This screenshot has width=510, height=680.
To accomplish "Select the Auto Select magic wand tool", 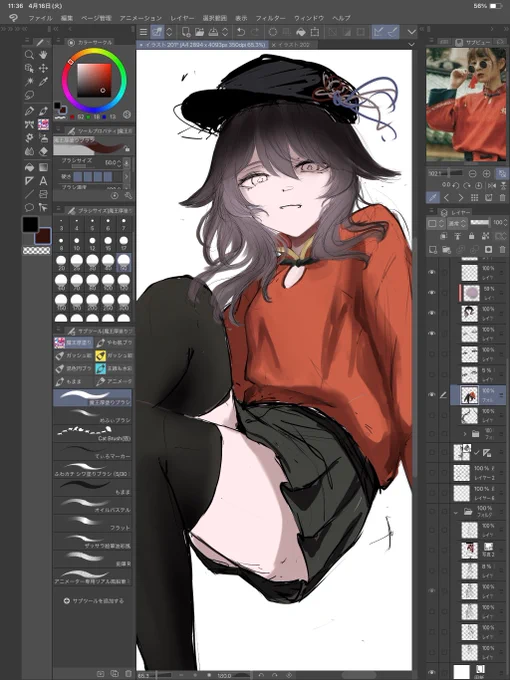I will (x=29, y=82).
